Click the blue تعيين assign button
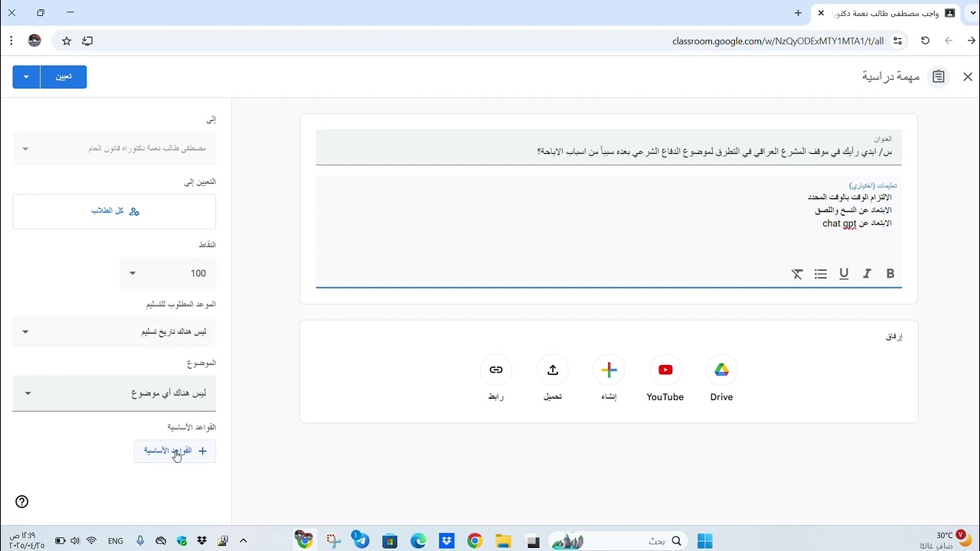 pyautogui.click(x=64, y=77)
